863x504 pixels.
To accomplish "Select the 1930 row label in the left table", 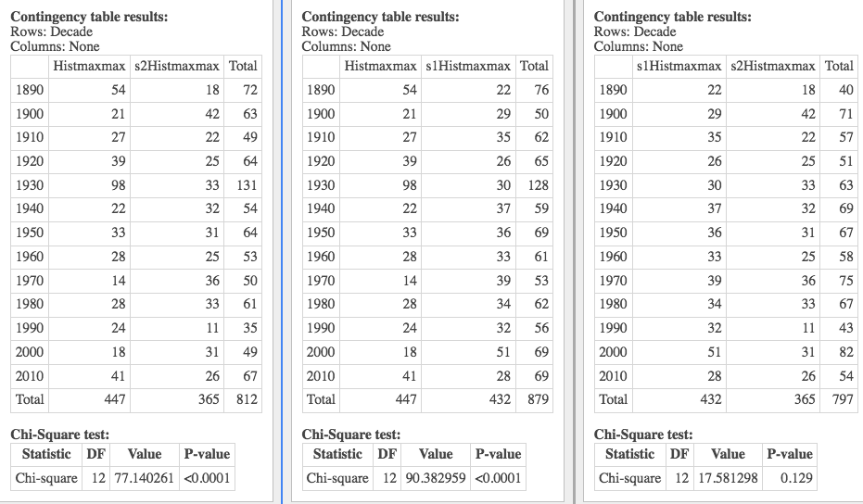I will tap(30, 185).
